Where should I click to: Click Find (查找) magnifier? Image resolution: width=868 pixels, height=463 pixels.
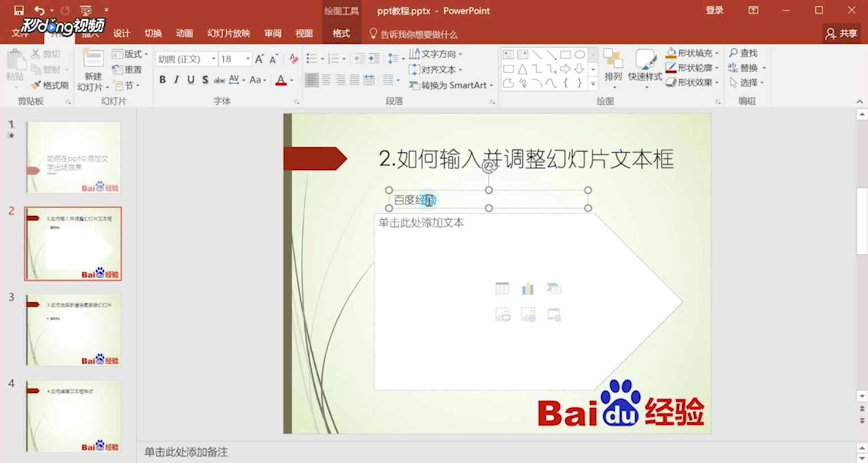[x=743, y=53]
